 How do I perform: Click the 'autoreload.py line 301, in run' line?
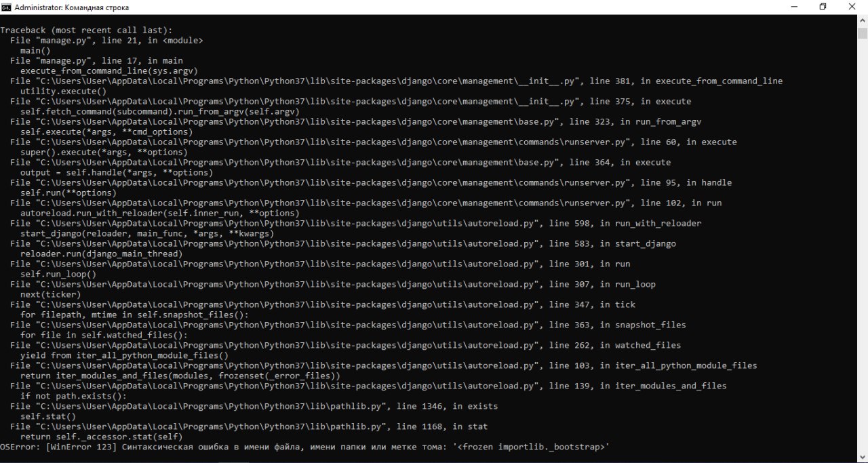(320, 264)
